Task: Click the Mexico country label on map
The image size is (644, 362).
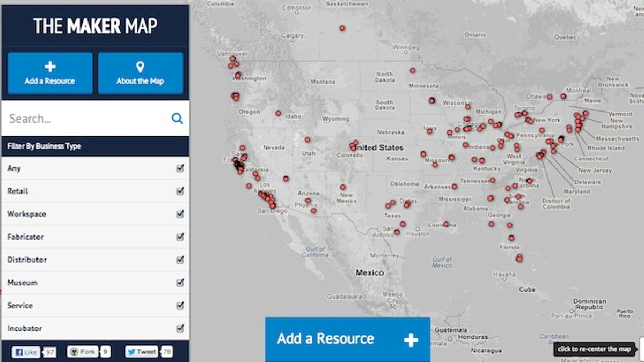Action: (x=370, y=272)
